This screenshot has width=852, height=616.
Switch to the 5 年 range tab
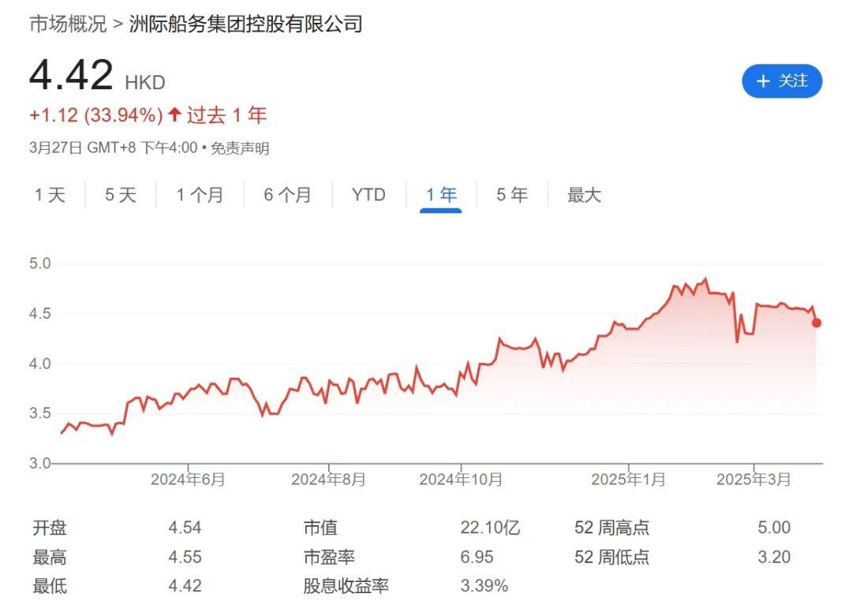tap(512, 195)
